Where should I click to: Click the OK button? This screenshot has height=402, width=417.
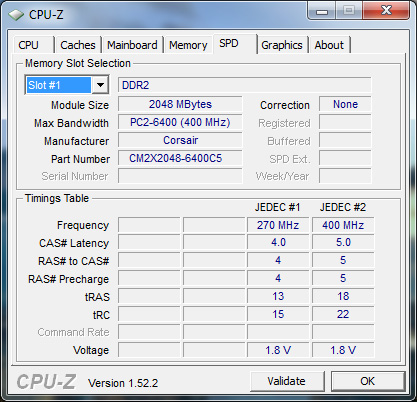368,381
